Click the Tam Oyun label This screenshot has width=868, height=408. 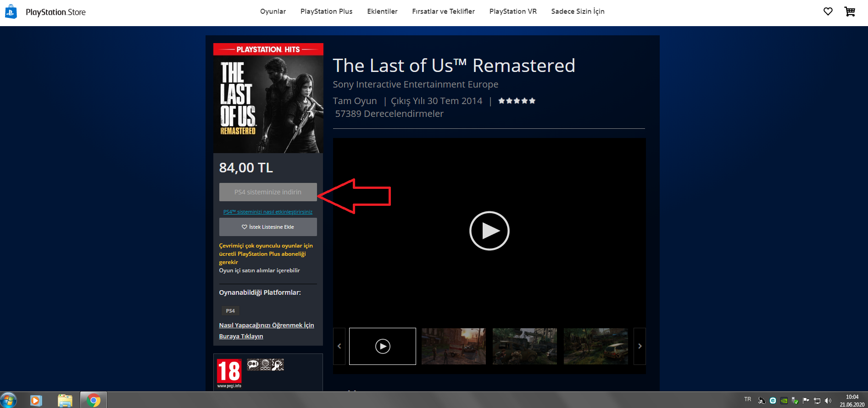[355, 101]
